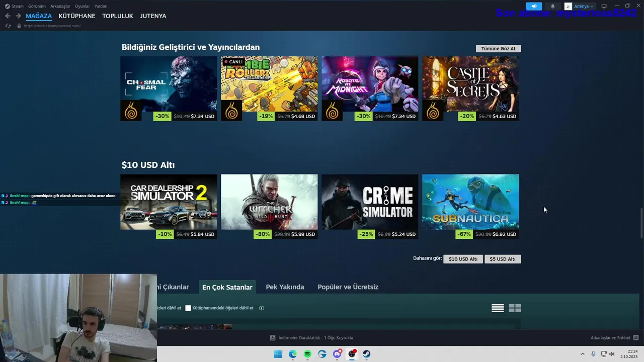Select the 'Popüler ve Ücretsiz' tab
644x362 pixels.
(348, 287)
